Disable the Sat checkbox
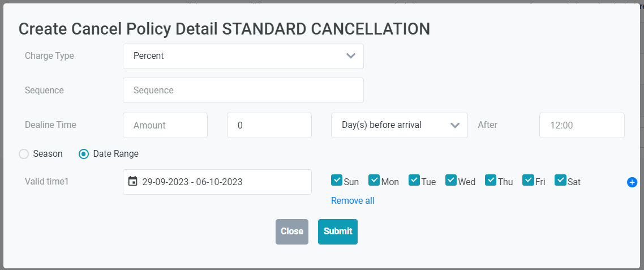This screenshot has width=644, height=270. [561, 181]
